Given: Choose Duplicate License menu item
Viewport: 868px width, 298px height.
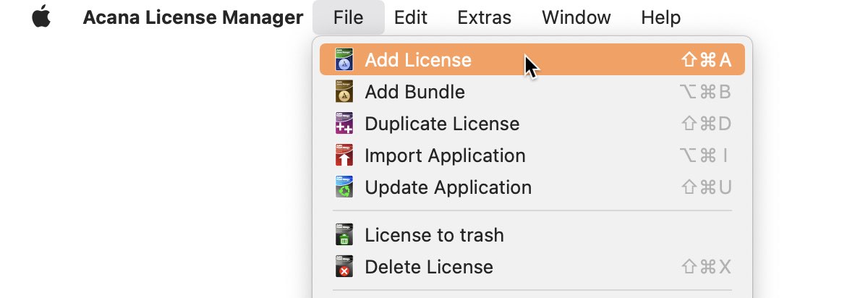Looking at the screenshot, I should coord(532,124).
